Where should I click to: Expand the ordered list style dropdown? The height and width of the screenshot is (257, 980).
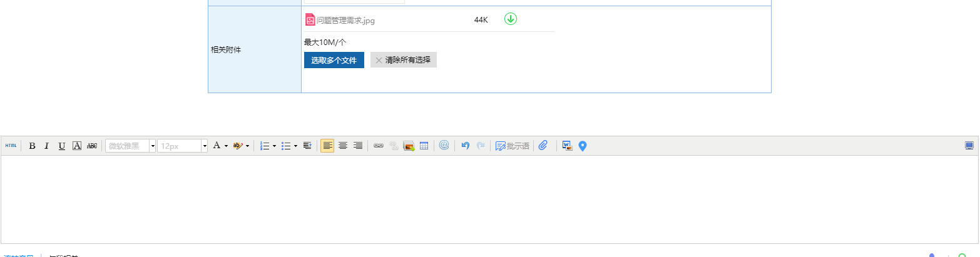coord(274,146)
